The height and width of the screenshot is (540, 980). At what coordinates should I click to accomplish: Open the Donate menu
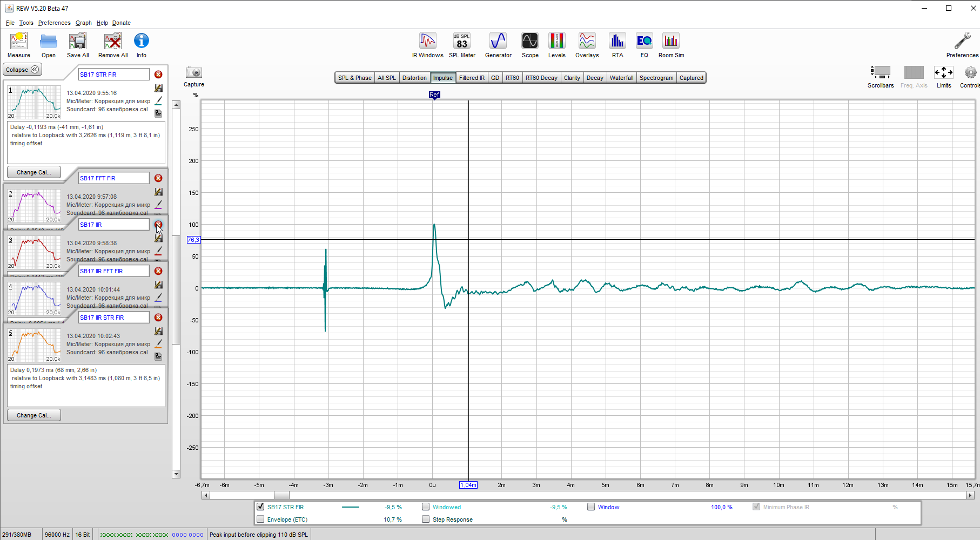(122, 23)
